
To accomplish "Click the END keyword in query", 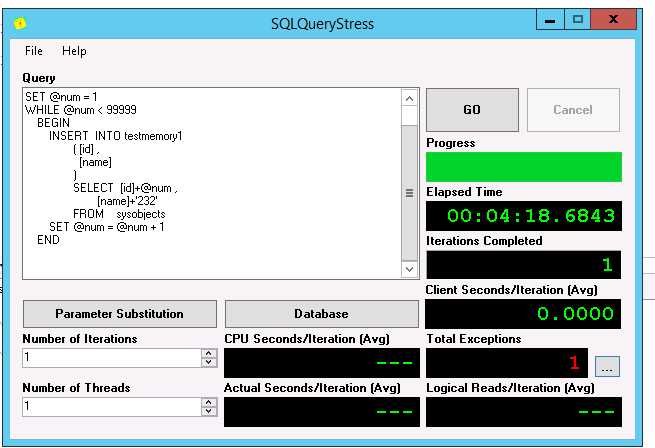I will [x=48, y=240].
